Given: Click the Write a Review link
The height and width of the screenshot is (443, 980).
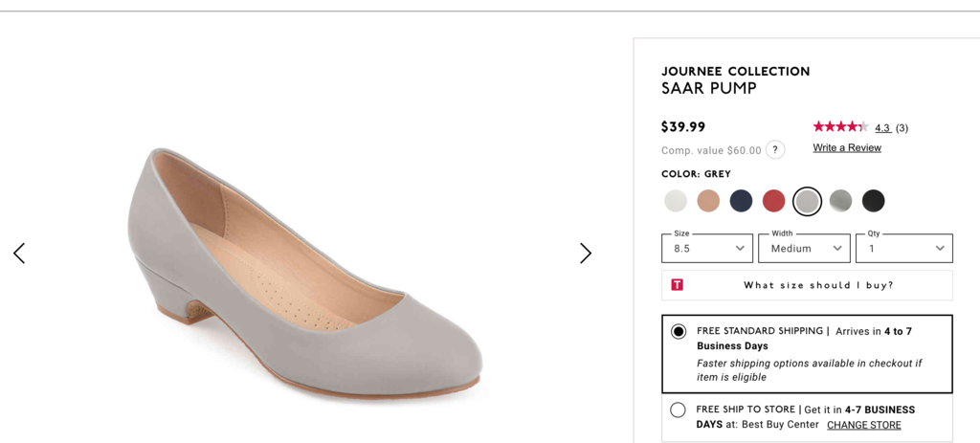Looking at the screenshot, I should click(x=847, y=148).
